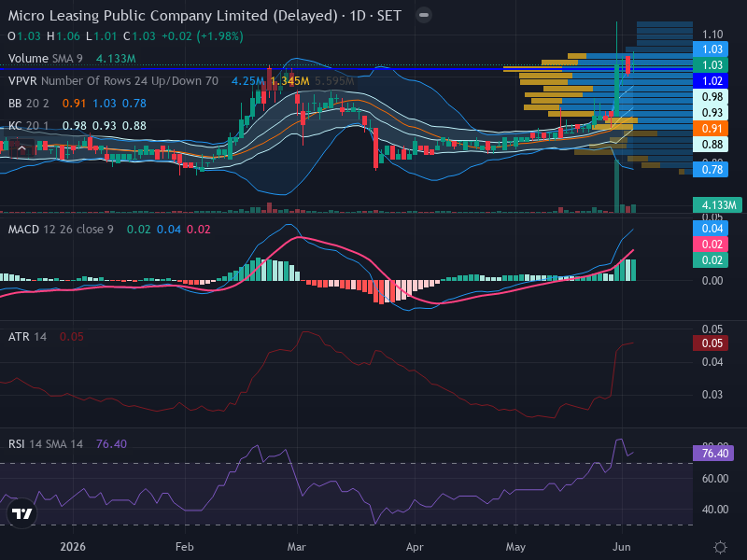Click the blue 0.04 MACD axis label
Image resolution: width=747 pixels, height=560 pixels.
711,229
